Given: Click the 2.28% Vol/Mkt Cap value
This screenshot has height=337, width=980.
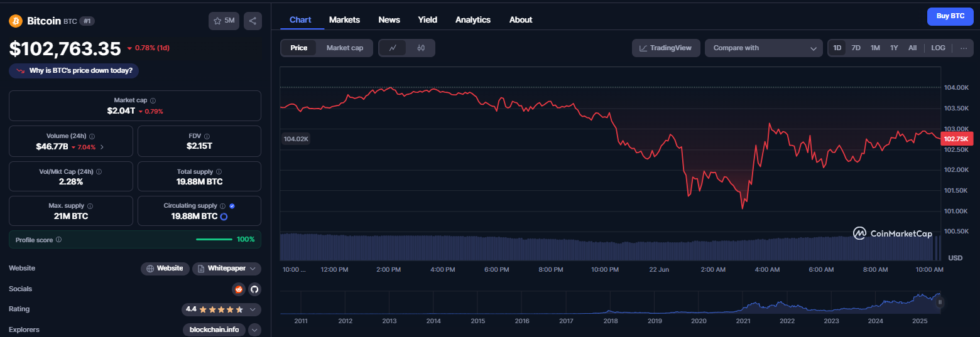Looking at the screenshot, I should (71, 181).
